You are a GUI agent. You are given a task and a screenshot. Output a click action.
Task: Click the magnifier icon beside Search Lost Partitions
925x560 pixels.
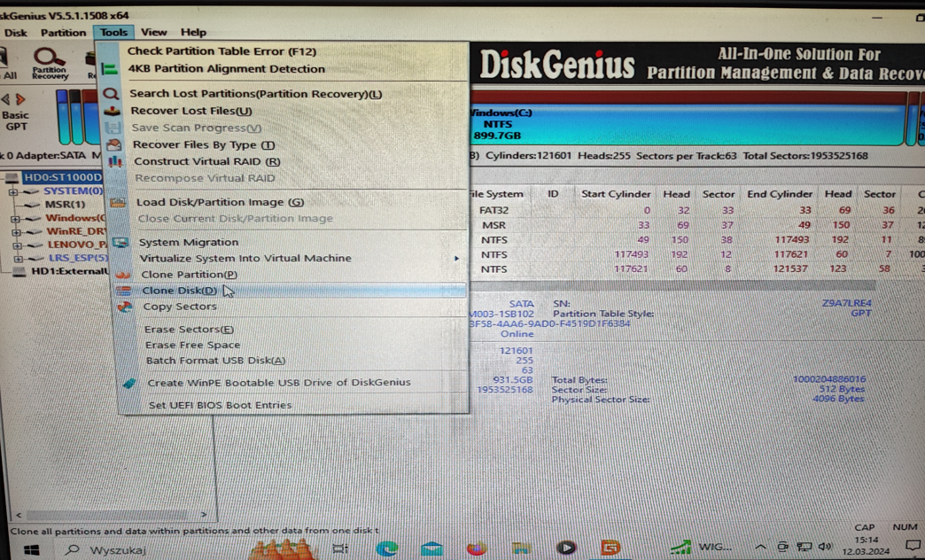(111, 94)
